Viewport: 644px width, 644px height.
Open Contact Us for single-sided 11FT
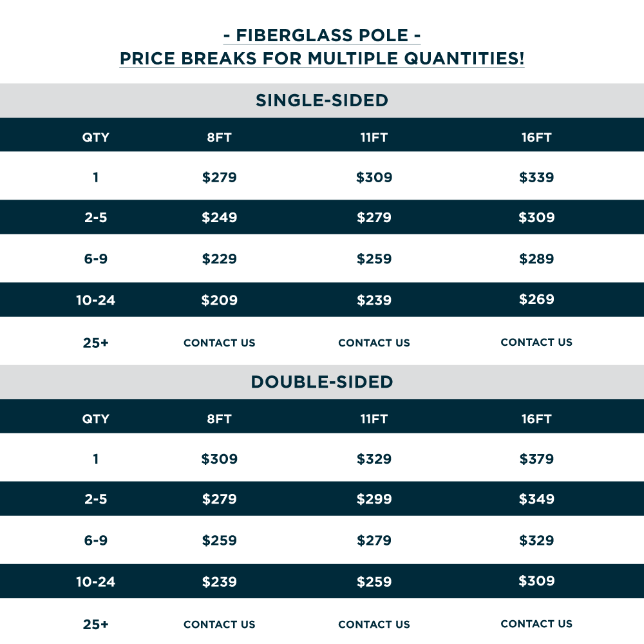coord(374,343)
